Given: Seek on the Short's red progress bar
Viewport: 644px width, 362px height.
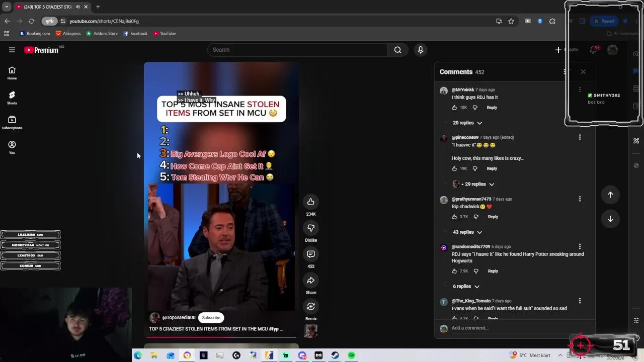Looking at the screenshot, I should [221, 337].
